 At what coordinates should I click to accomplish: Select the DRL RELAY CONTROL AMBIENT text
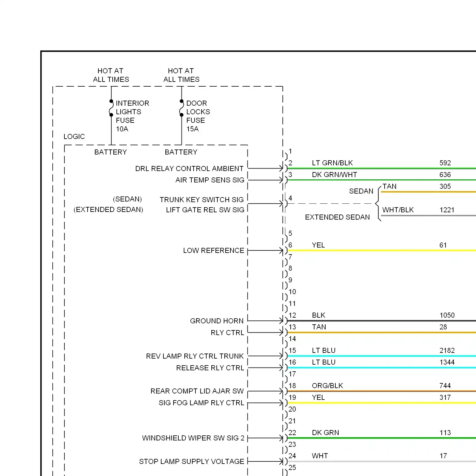(189, 169)
